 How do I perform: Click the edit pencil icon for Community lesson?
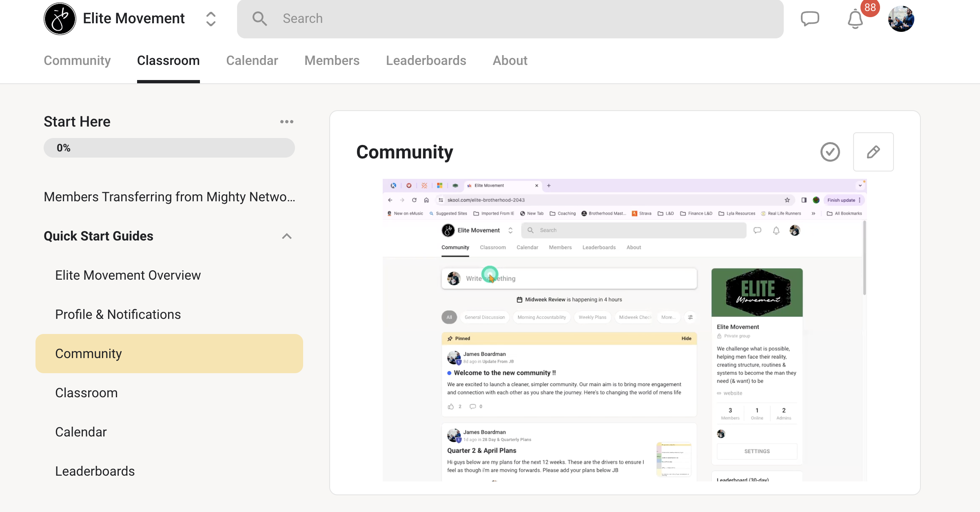pos(873,152)
